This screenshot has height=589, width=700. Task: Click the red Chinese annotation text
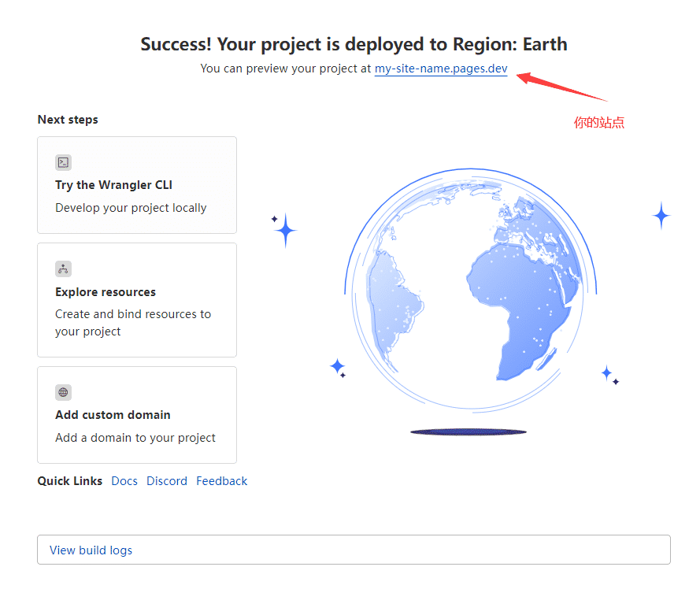pos(598,123)
